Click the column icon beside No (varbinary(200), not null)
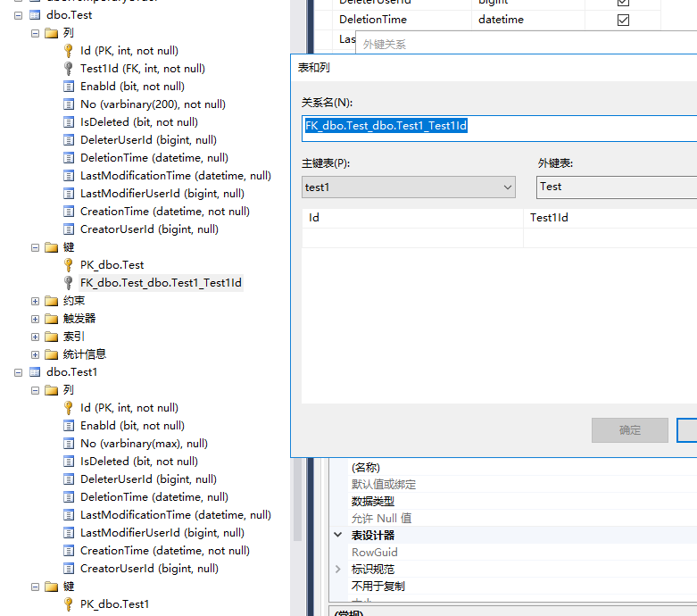 pyautogui.click(x=69, y=104)
